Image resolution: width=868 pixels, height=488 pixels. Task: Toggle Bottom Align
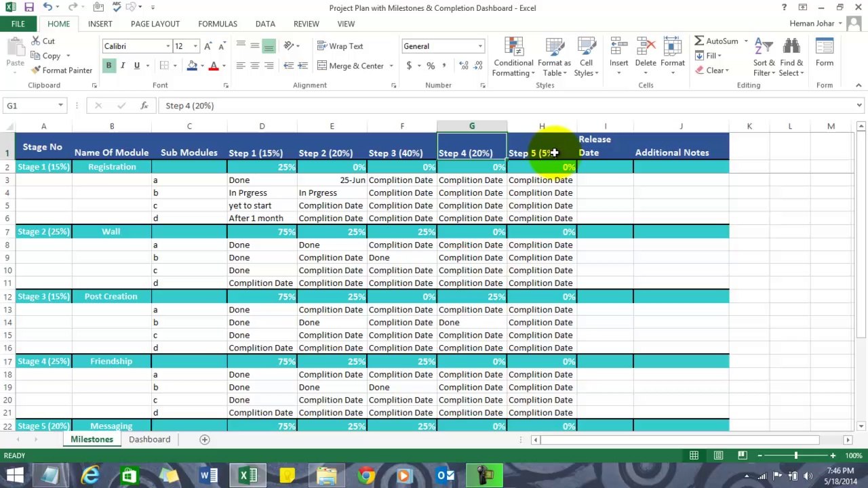(x=269, y=46)
